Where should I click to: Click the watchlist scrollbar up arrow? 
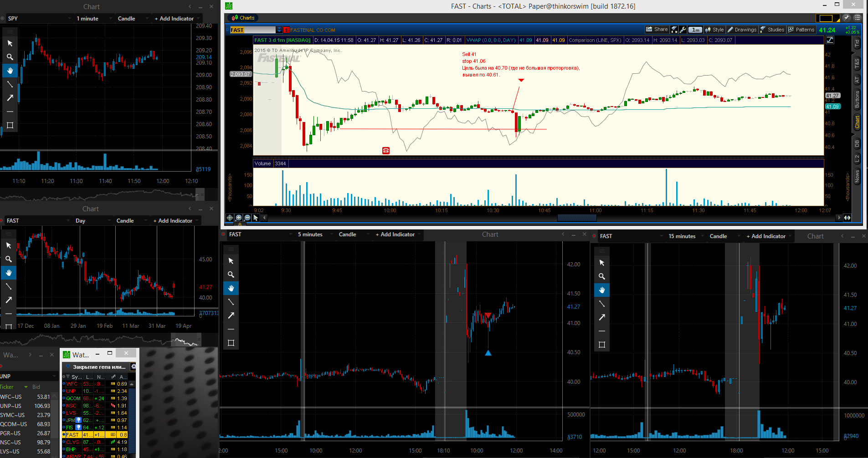coord(132,384)
